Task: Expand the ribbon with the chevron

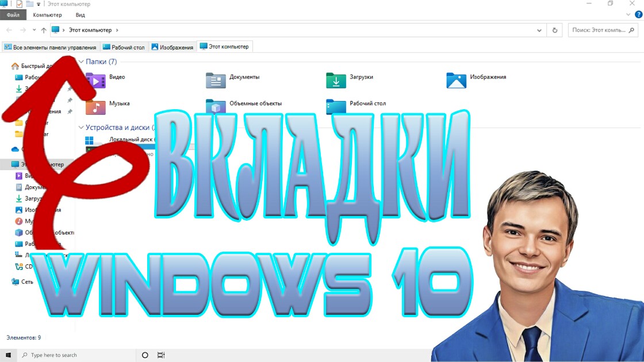Action: (628, 15)
